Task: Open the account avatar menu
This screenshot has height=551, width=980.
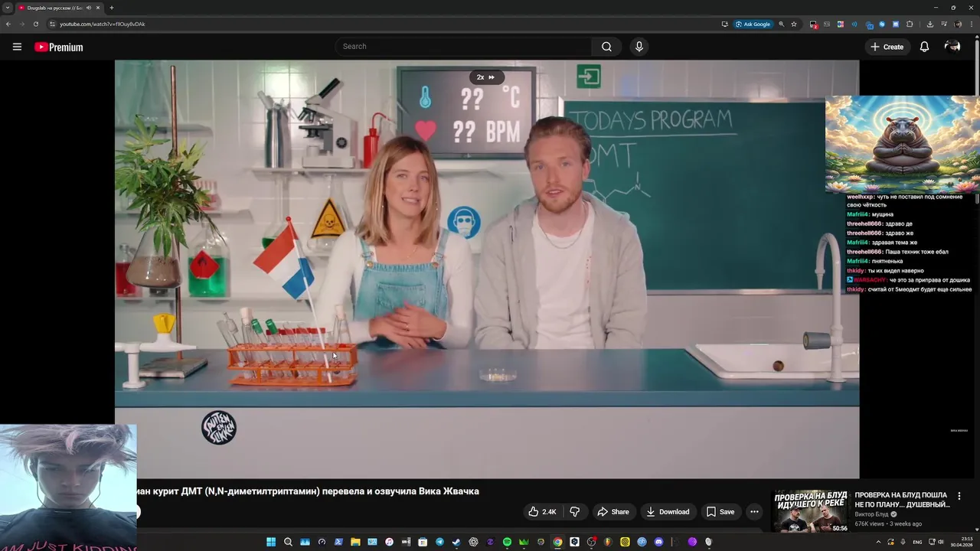Action: pos(952,47)
